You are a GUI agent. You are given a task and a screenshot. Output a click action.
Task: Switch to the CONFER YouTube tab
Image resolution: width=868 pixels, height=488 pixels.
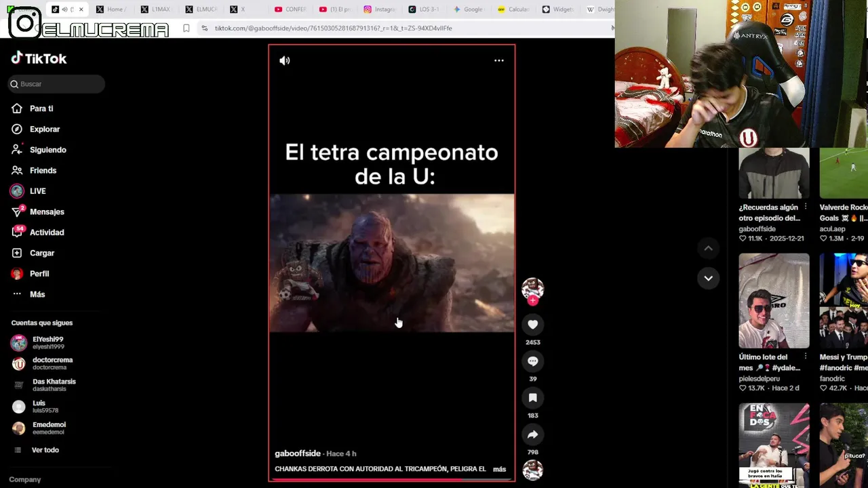290,9
